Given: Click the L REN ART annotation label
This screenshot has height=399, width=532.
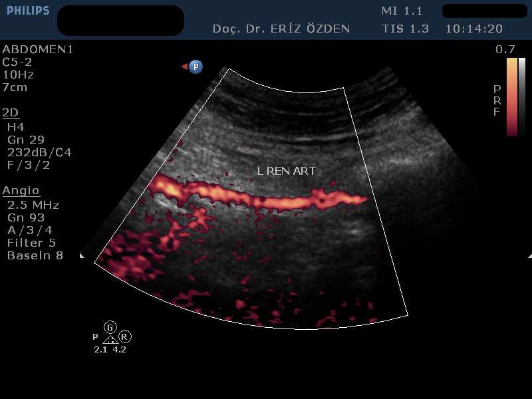Looking at the screenshot, I should coord(286,171).
